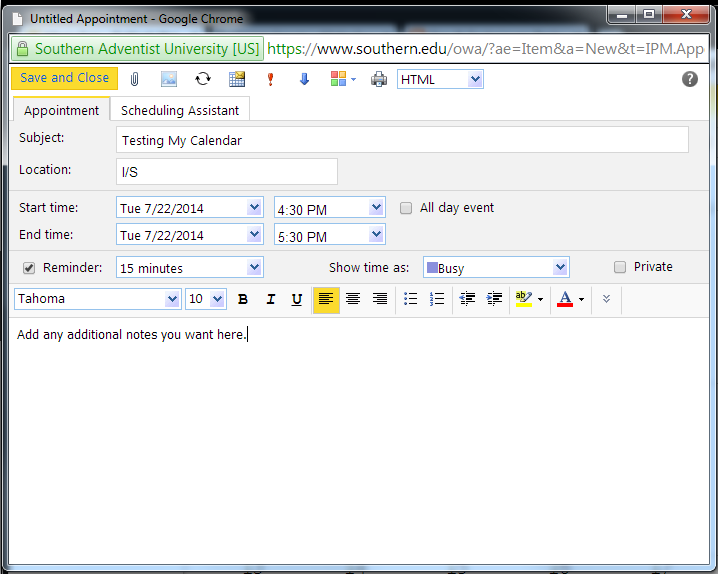This screenshot has width=718, height=574.
Task: Apply red font color
Action: 565,299
